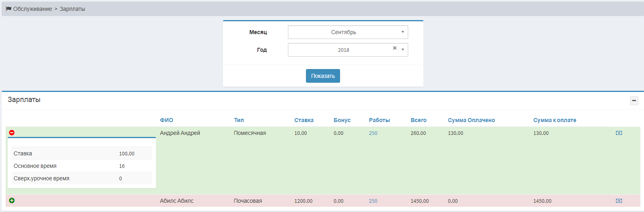
Task: Click the Сумма к оплате column header
Action: tap(555, 120)
